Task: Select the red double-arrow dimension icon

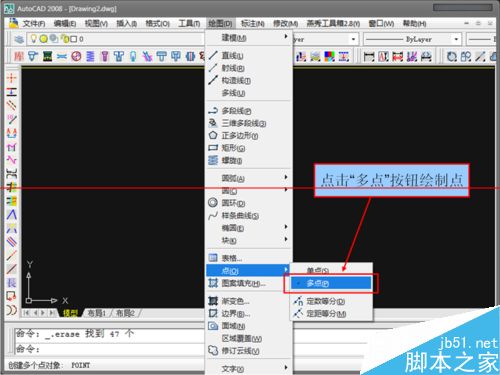Action: [398, 56]
